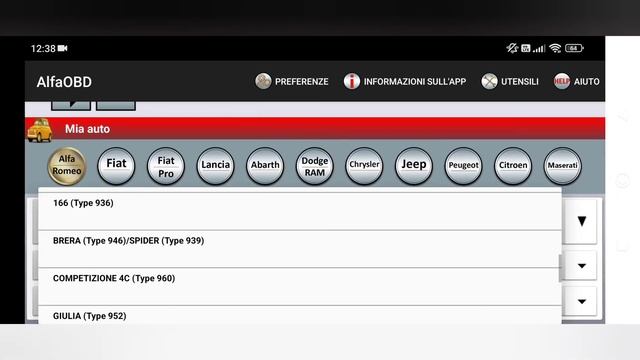Click the Utensili wrench icon
Screen dimensions: 640x360
coord(489,81)
